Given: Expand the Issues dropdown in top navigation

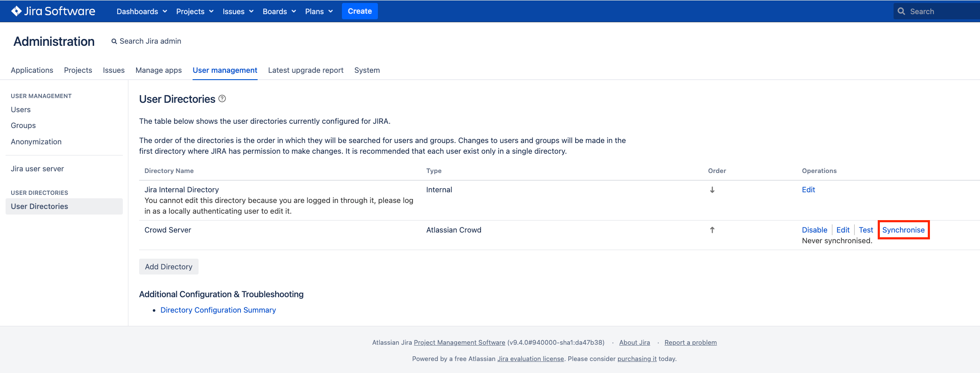Looking at the screenshot, I should pos(238,11).
